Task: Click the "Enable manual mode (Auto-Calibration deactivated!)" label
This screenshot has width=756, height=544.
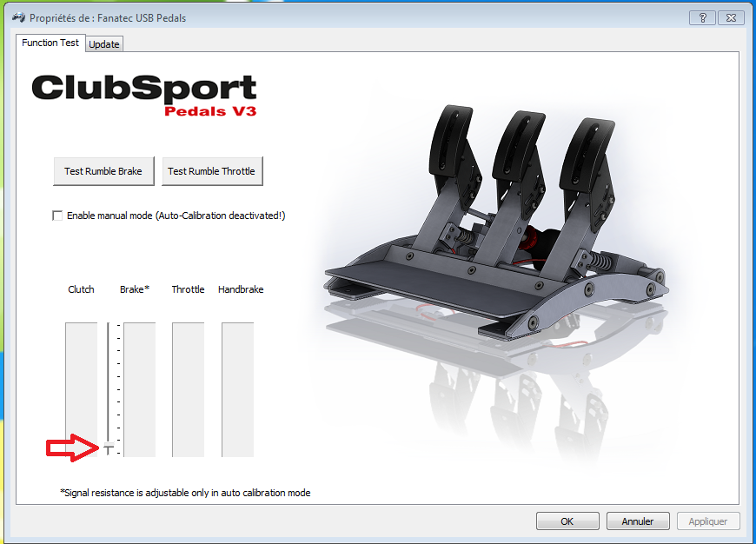Action: coord(176,216)
